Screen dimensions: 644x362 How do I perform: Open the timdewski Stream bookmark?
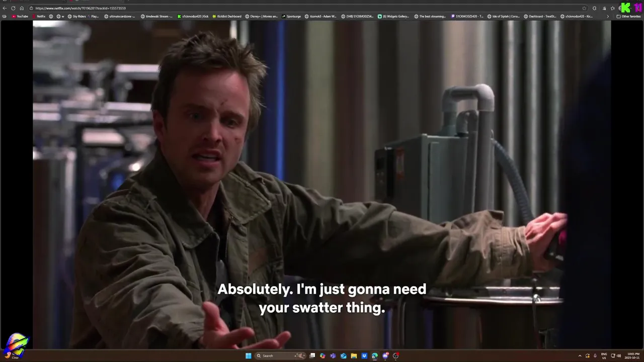pyautogui.click(x=157, y=16)
